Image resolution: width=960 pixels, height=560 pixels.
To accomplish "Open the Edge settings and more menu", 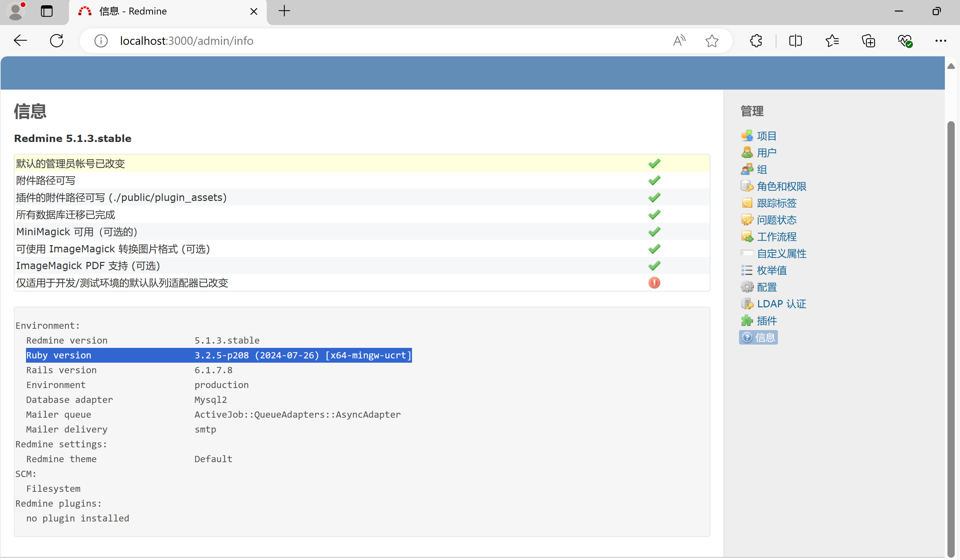I will pos(941,41).
